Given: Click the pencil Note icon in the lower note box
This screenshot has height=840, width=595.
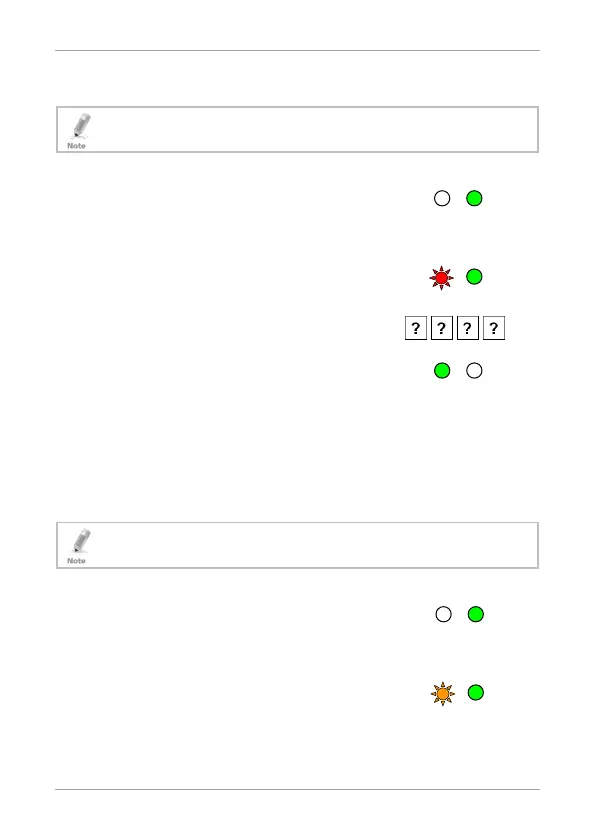Looking at the screenshot, I should tap(78, 546).
